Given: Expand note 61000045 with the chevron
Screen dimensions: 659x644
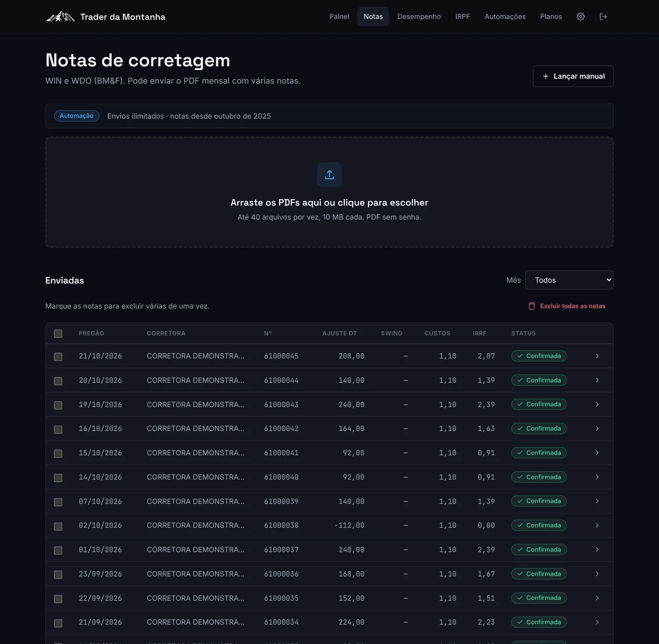Looking at the screenshot, I should click(597, 356).
